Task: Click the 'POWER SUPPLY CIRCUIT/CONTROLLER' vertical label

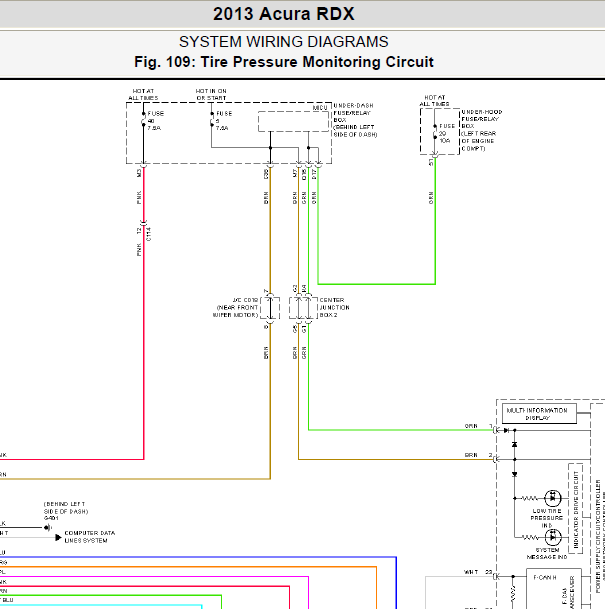Action: click(598, 536)
